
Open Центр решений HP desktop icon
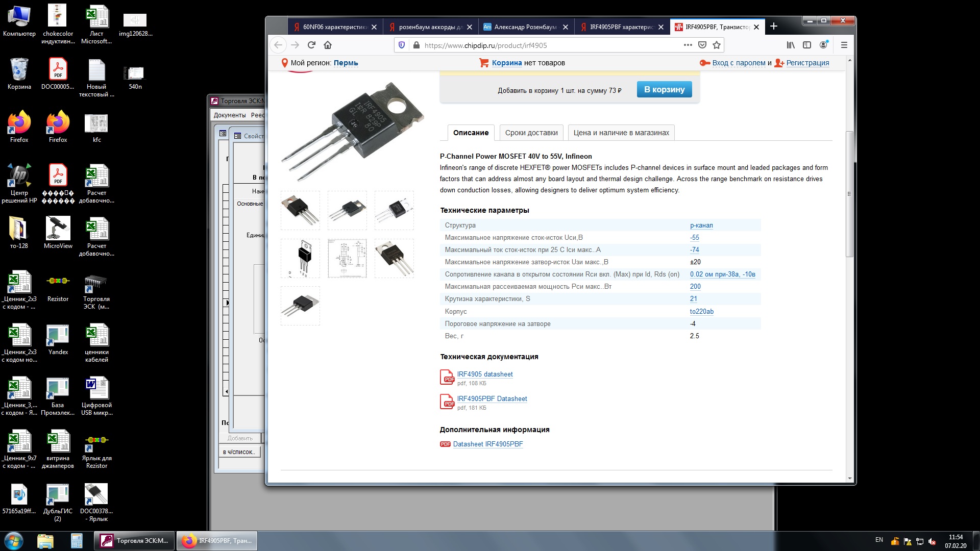point(19,183)
